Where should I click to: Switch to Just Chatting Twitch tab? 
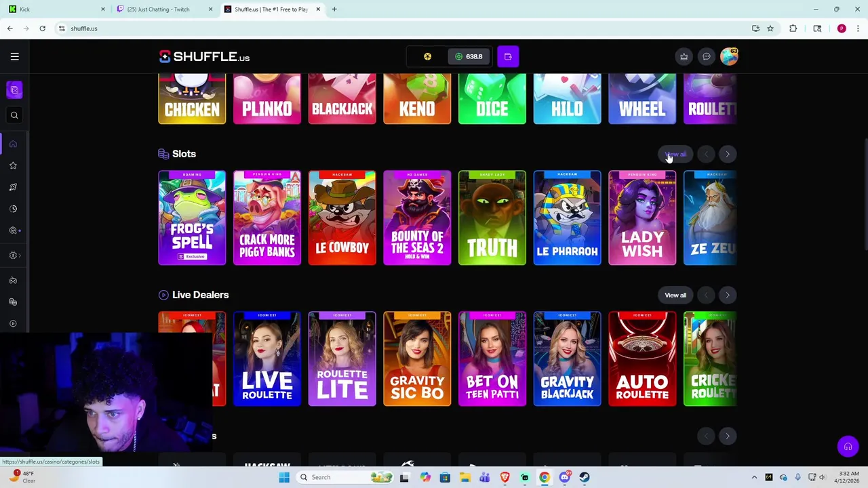(164, 9)
